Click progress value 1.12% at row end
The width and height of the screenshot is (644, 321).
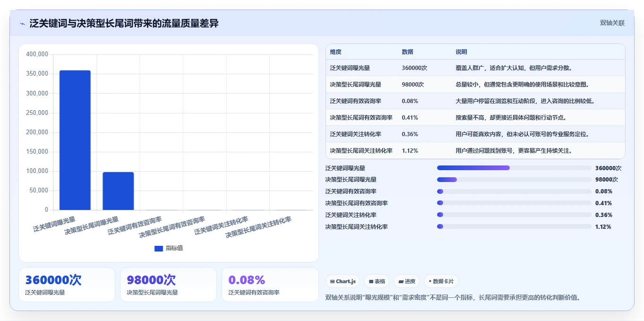point(603,226)
